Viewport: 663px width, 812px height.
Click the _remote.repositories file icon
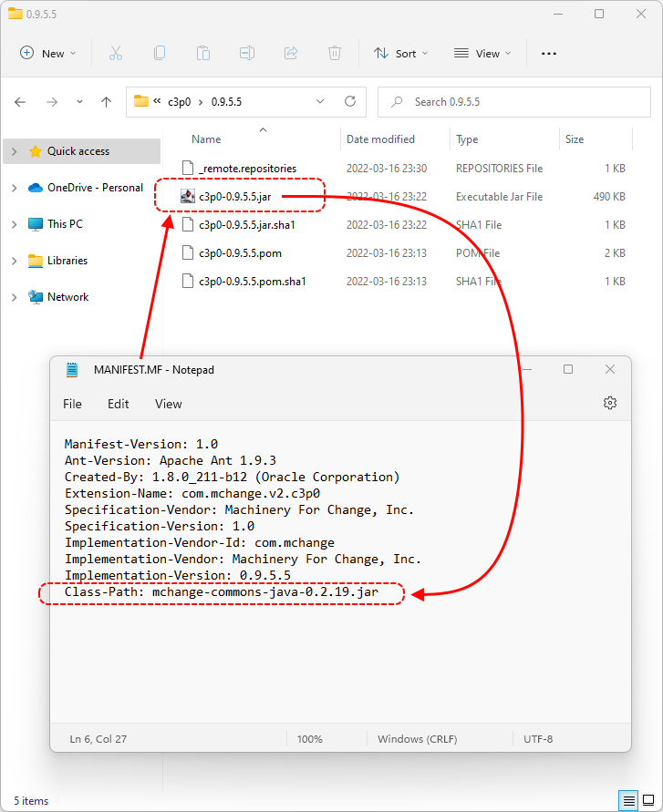(x=188, y=168)
